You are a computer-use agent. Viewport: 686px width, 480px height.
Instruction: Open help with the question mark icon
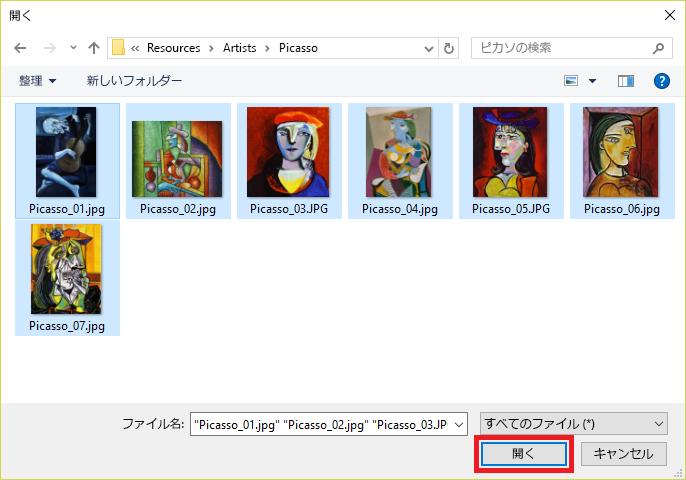tap(662, 81)
